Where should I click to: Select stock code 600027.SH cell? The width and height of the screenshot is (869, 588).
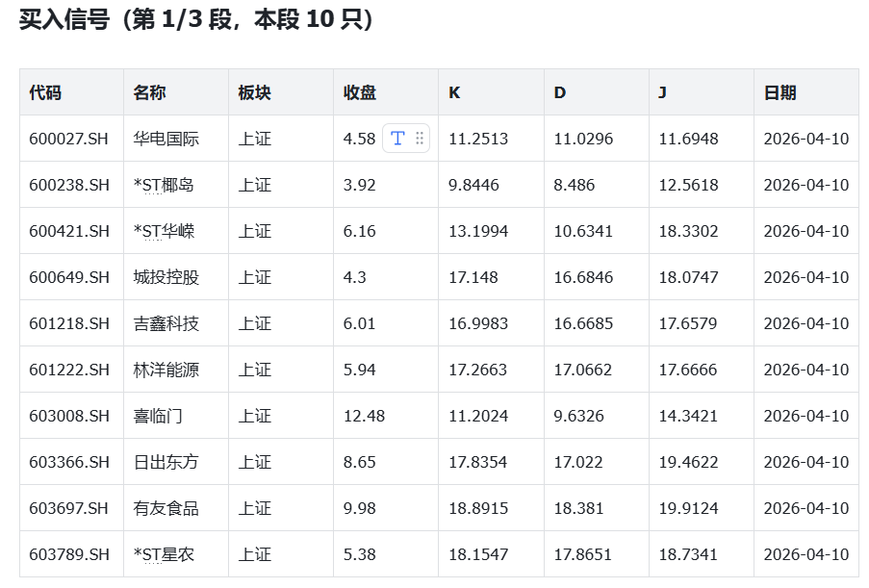[x=69, y=139]
